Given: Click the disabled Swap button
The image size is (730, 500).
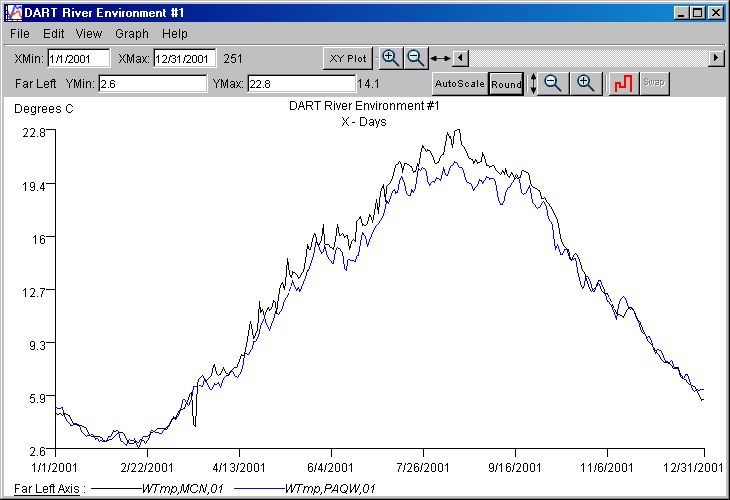Looking at the screenshot, I should click(654, 84).
